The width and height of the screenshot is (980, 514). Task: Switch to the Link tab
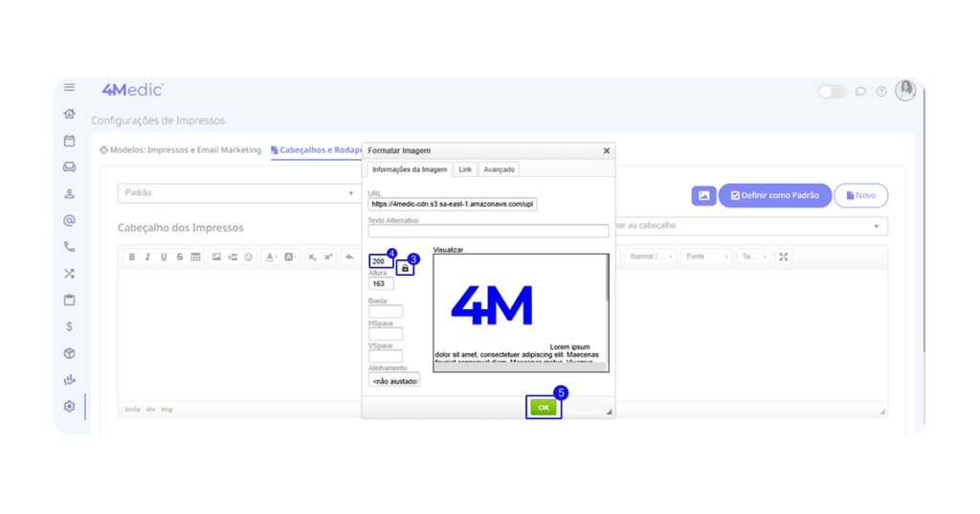coord(465,169)
